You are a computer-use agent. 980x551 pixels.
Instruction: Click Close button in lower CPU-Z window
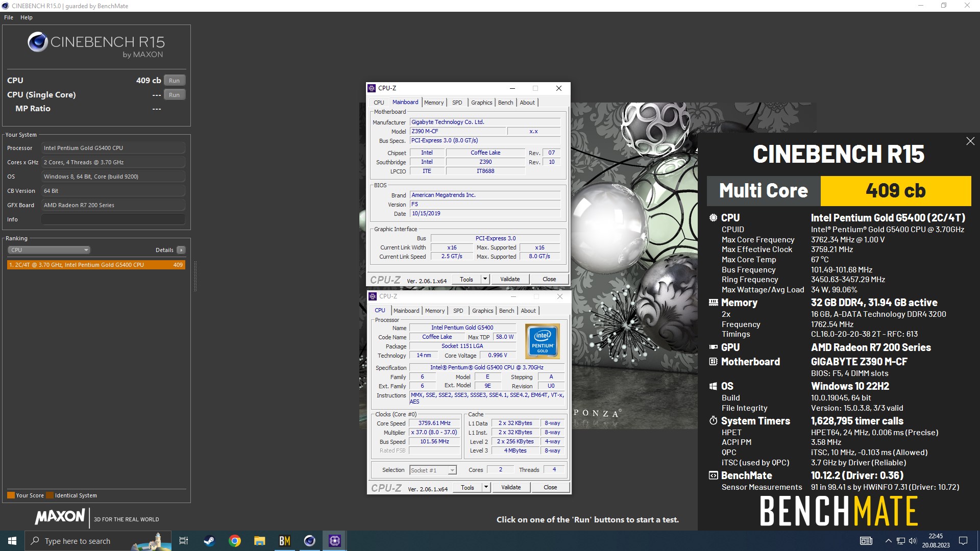550,488
